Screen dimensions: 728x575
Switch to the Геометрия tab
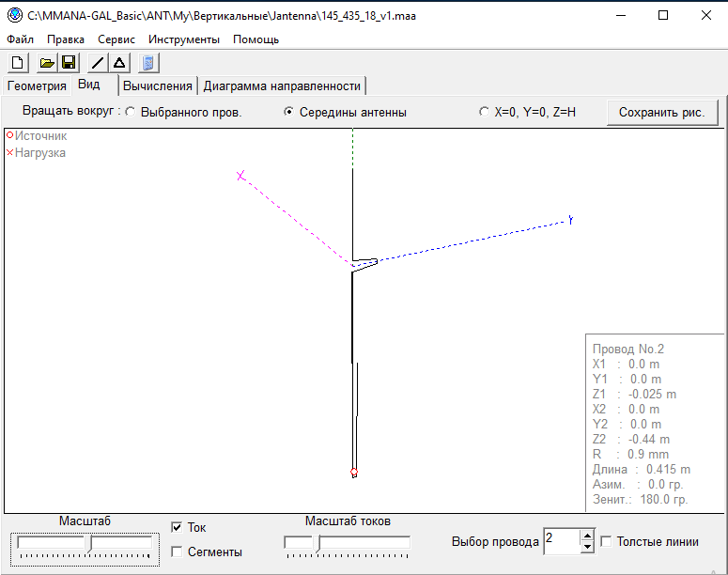click(37, 85)
